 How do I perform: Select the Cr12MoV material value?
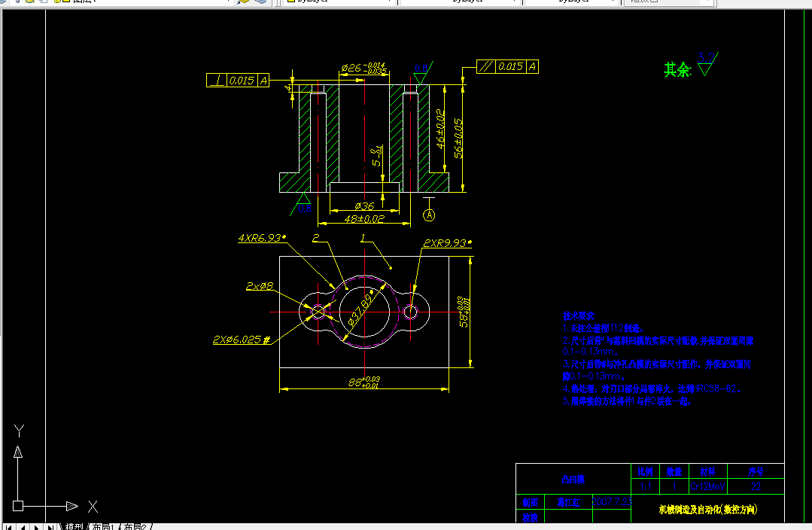tap(707, 486)
